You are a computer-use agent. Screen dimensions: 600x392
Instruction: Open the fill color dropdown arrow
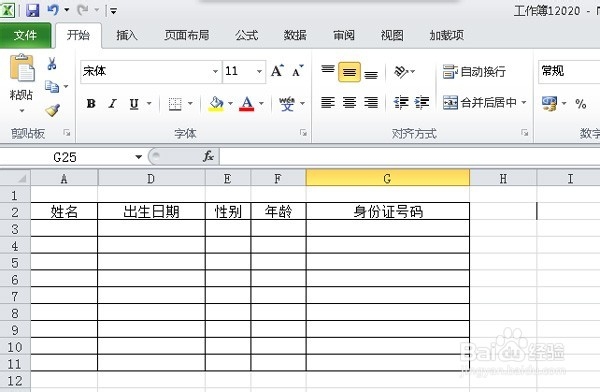(x=230, y=103)
